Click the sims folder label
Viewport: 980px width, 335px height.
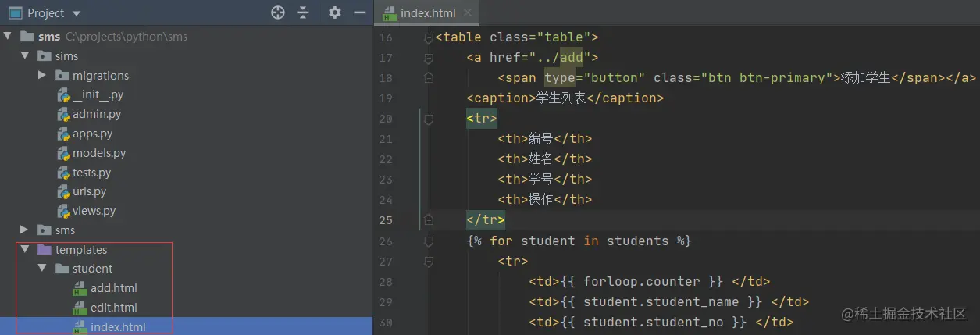(x=66, y=55)
